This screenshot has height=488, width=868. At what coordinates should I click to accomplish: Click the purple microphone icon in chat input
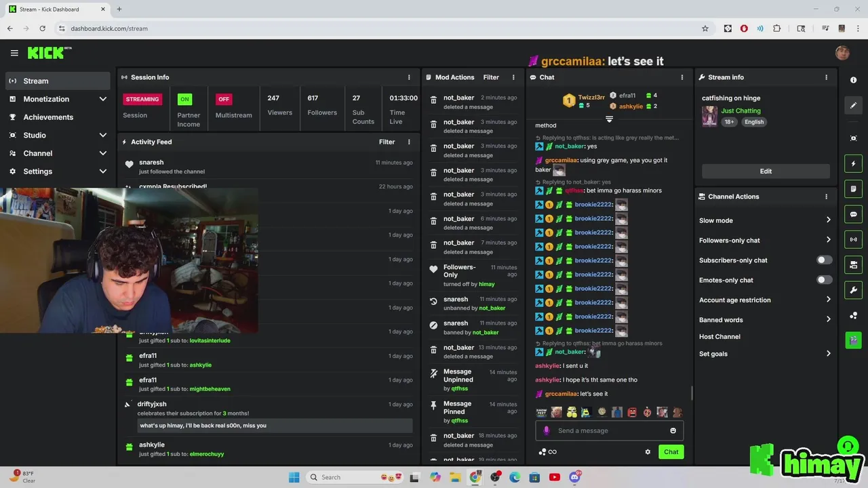point(547,430)
